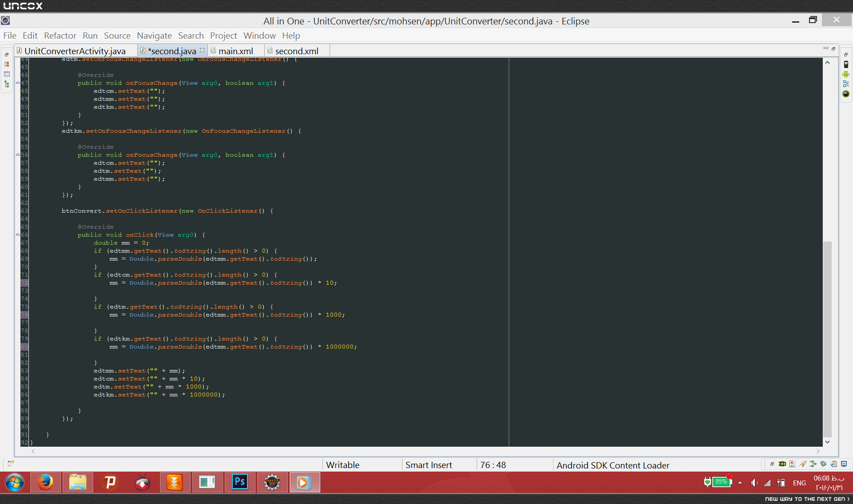Open the red-dot document icon in bottom trim

[793, 464]
